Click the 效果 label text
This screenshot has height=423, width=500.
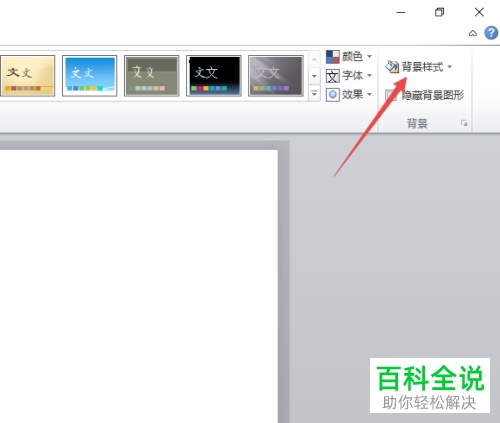352,95
